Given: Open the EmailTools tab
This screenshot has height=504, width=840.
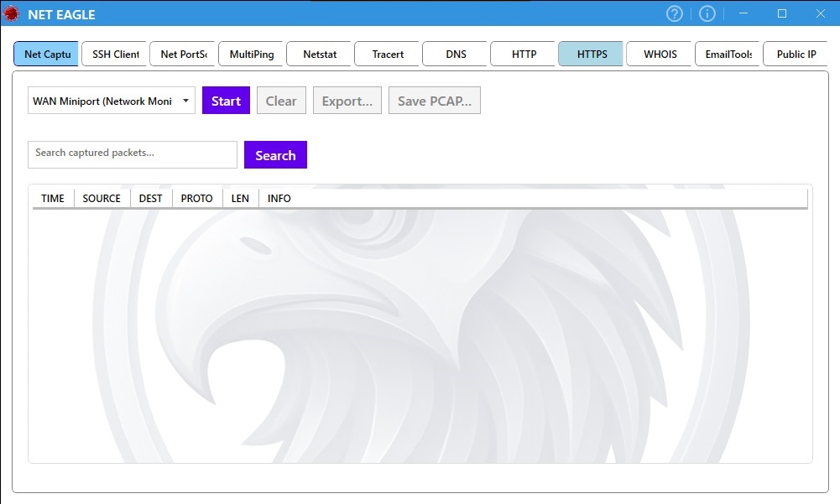Looking at the screenshot, I should 728,55.
